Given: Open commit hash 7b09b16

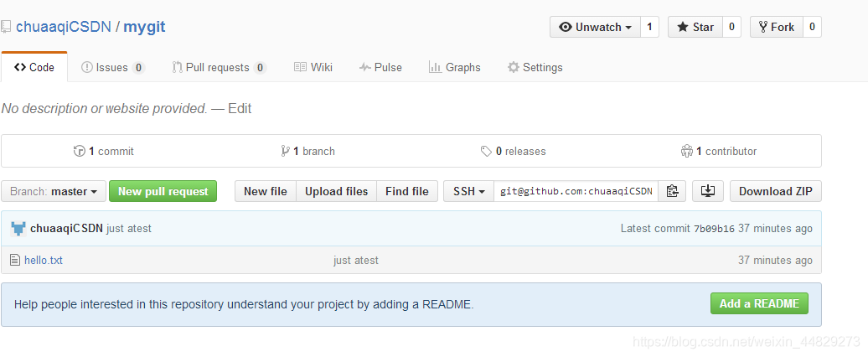Looking at the screenshot, I should coord(714,229).
